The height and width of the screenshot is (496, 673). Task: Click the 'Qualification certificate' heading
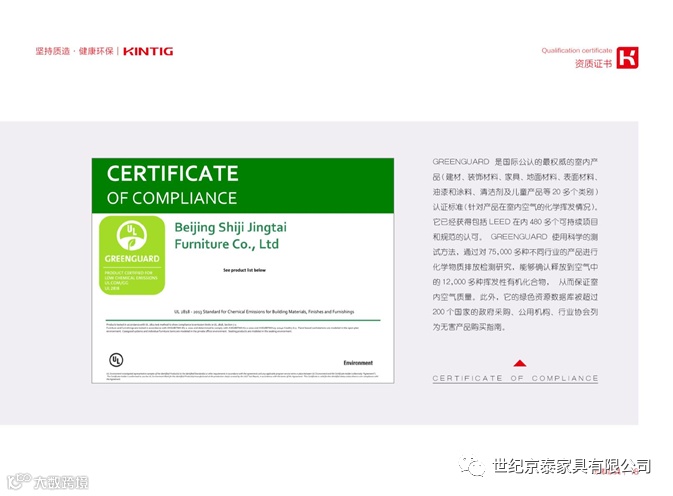(x=576, y=50)
